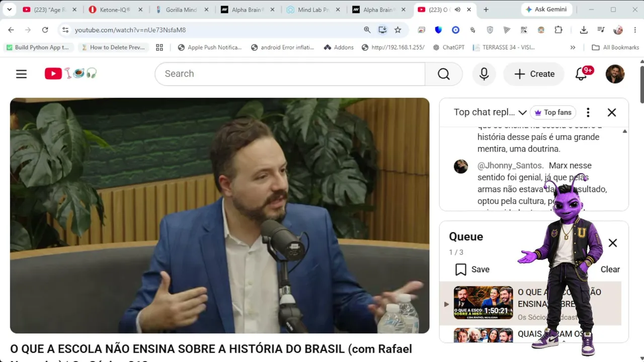This screenshot has width=644, height=362.
Task: Open the Extensions puzzle-piece menu
Action: 558,30
